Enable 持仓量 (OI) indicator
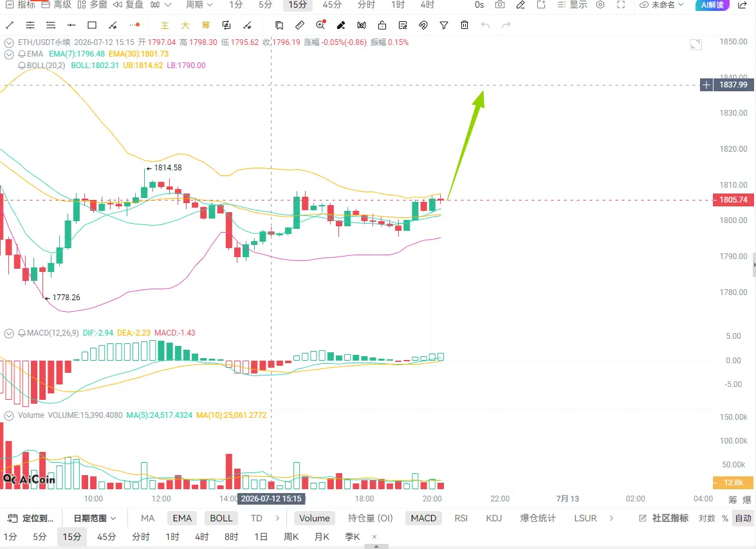The width and height of the screenshot is (756, 549). click(x=371, y=518)
